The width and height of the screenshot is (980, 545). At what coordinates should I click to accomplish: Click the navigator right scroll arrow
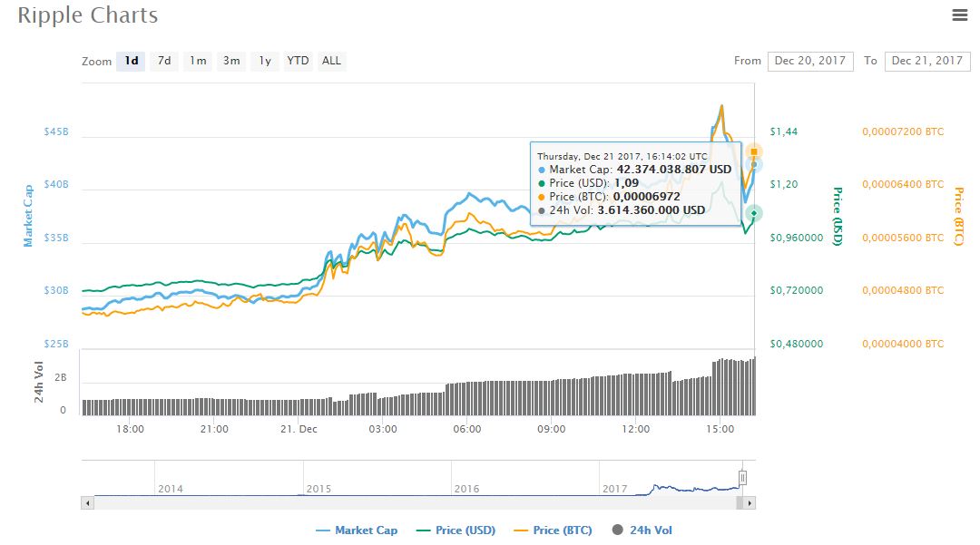750,502
